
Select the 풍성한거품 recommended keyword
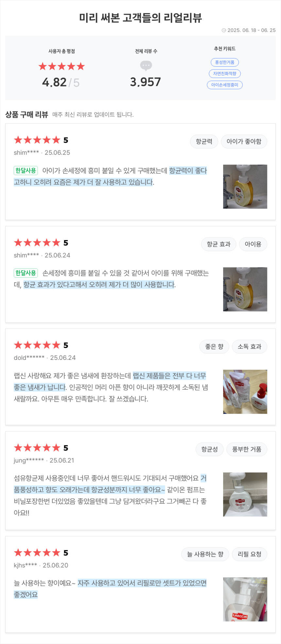pos(224,62)
